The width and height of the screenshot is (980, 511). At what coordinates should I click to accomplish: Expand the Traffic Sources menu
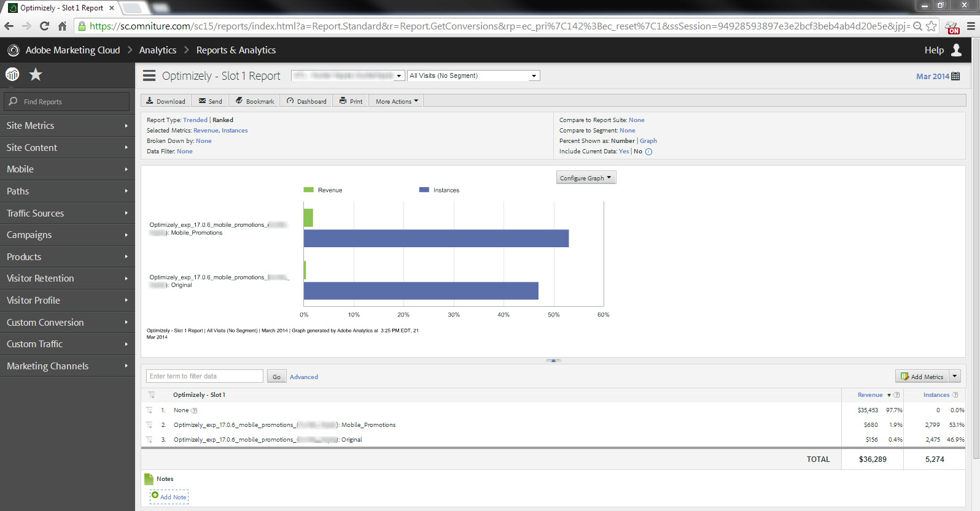click(68, 213)
